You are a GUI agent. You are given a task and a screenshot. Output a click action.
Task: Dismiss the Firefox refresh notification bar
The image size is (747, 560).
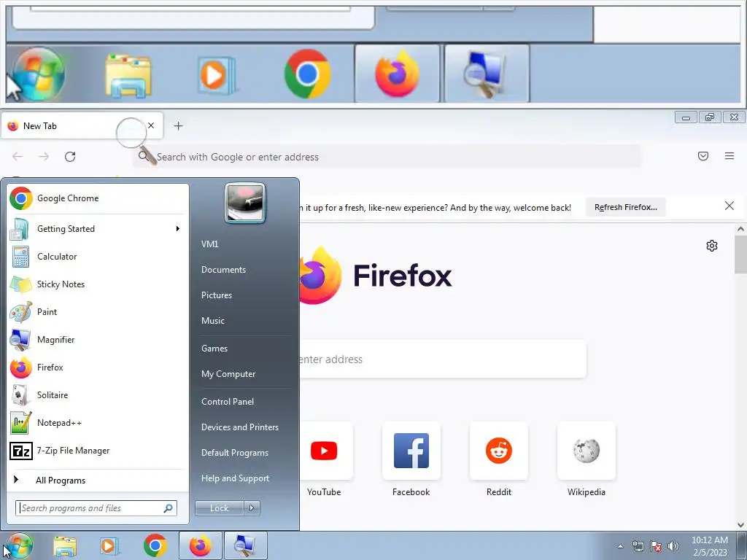(x=729, y=206)
